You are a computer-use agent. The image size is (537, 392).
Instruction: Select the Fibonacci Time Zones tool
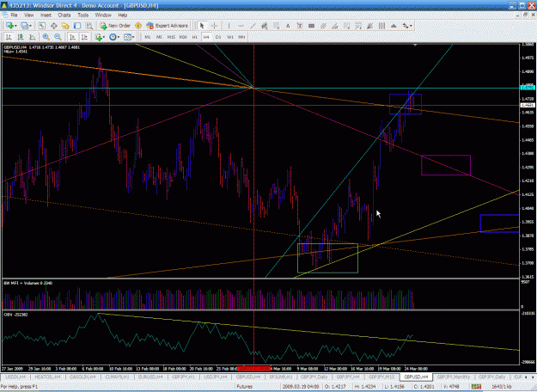click(x=381, y=26)
